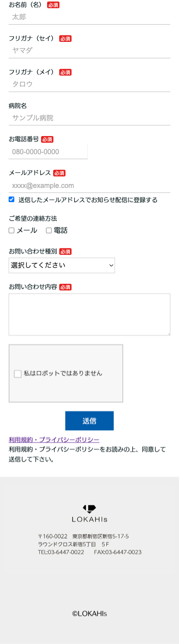This screenshot has height=644, width=179.
Task: Tick the 電話 contact method checkbox
Action: 49,231
